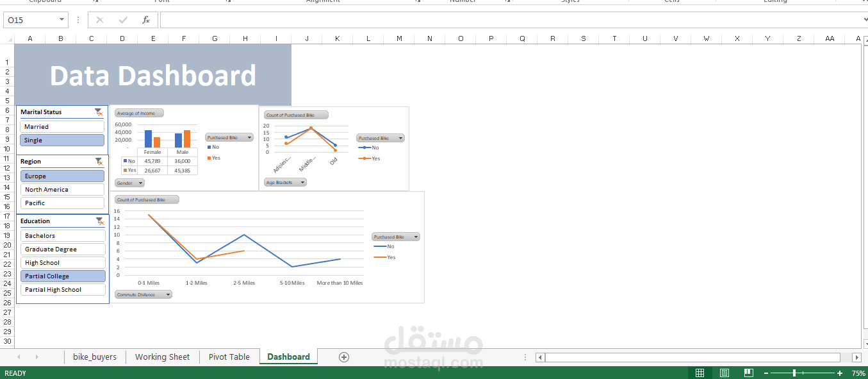The image size is (868, 379).
Task: Go to previous sheet tab arrow
Action: (19, 357)
